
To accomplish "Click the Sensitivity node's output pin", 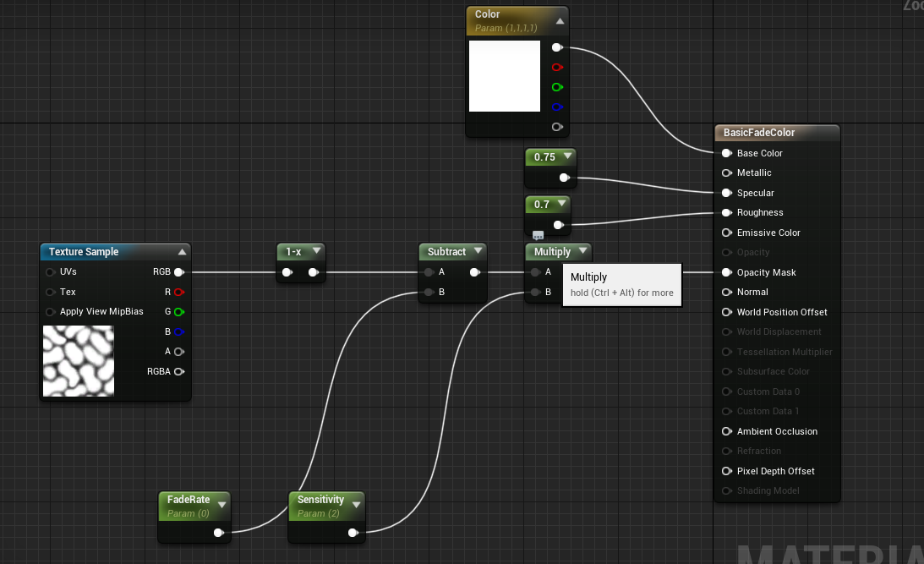I will click(353, 532).
